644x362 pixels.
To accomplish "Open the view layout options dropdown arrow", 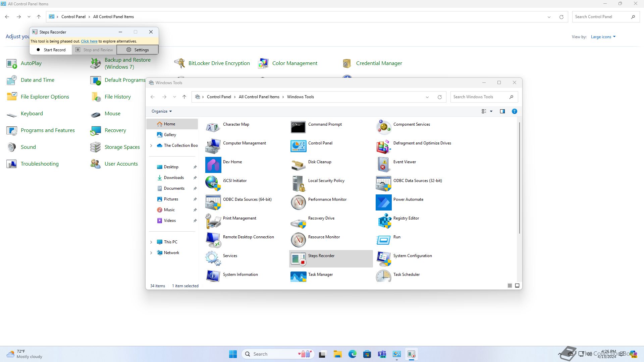I will (x=491, y=111).
